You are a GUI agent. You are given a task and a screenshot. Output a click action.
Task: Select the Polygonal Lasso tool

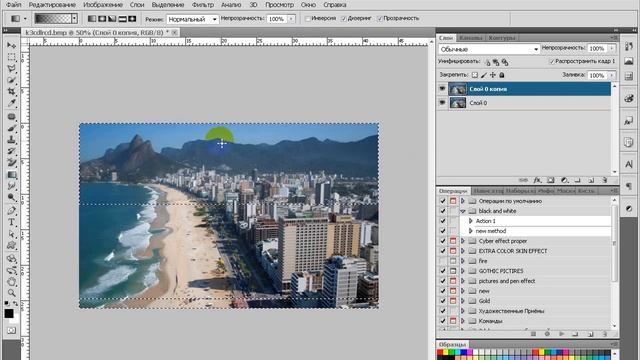[x=11, y=68]
